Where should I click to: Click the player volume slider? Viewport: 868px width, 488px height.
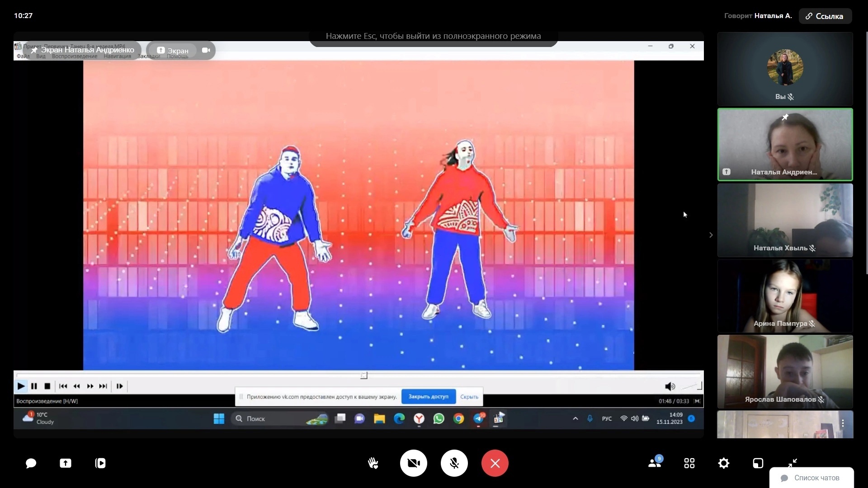(x=691, y=386)
